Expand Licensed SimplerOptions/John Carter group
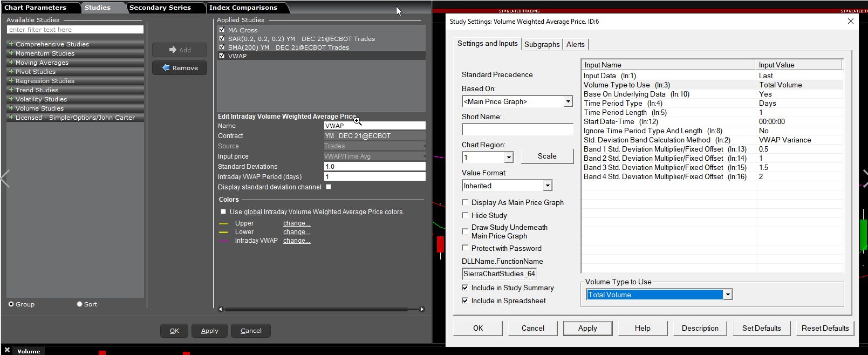Screen dimensions: 868x355 (x=11, y=118)
